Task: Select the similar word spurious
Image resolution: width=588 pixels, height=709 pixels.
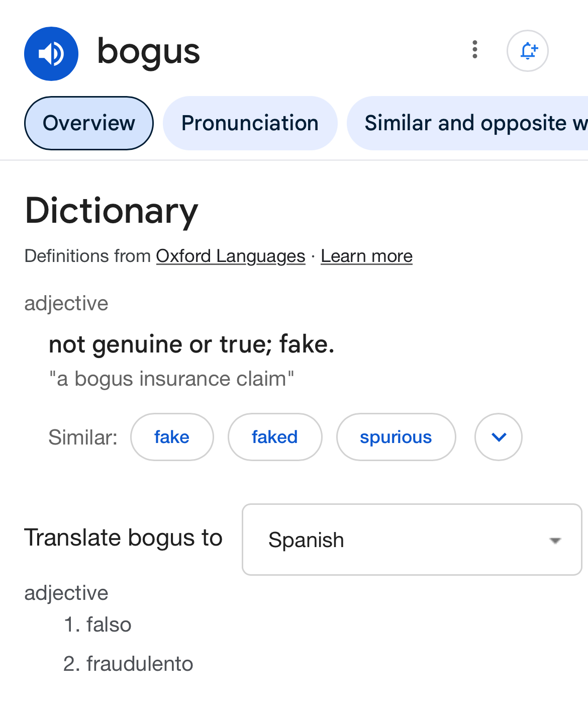Action: 396,437
